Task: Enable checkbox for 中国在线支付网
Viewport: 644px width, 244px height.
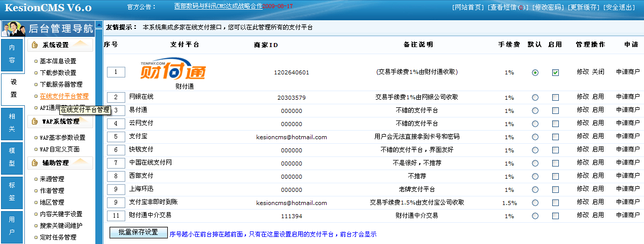Action: 556,163
